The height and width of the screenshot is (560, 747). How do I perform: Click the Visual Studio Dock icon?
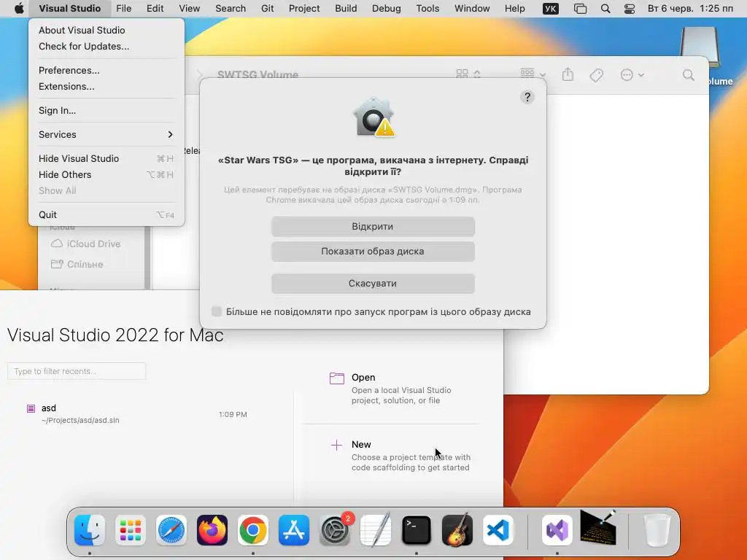point(557,530)
